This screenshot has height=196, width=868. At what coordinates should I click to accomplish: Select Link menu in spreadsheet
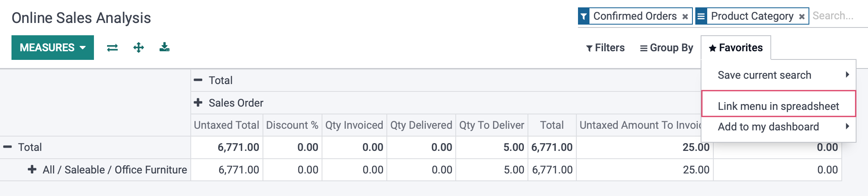779,106
